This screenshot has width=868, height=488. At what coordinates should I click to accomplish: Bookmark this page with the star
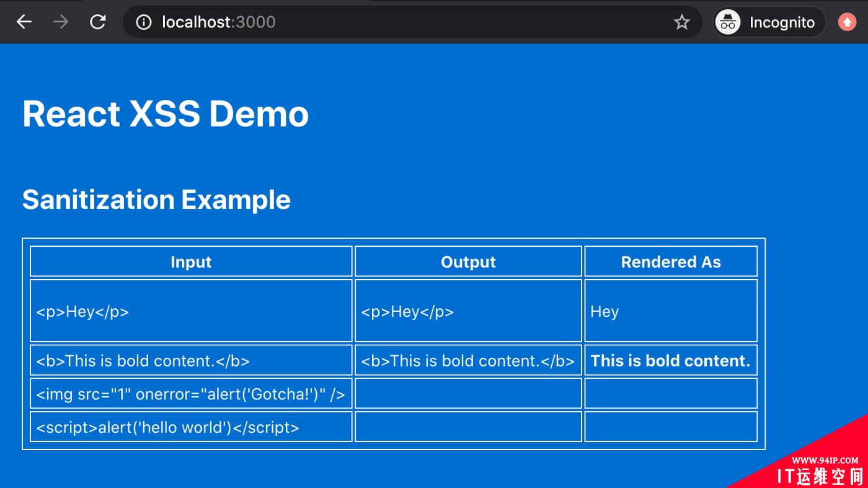pos(682,22)
